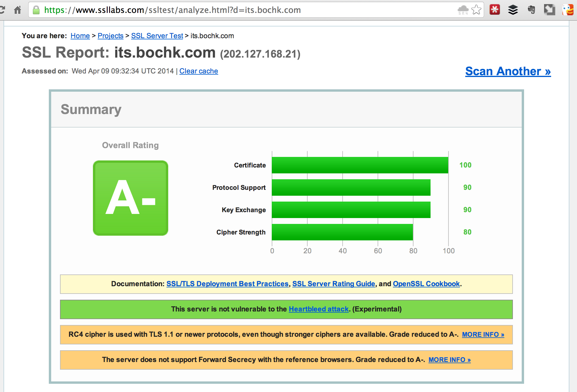This screenshot has height=392, width=577.
Task: Open the SSL Server Test breadcrumb
Action: [x=157, y=36]
